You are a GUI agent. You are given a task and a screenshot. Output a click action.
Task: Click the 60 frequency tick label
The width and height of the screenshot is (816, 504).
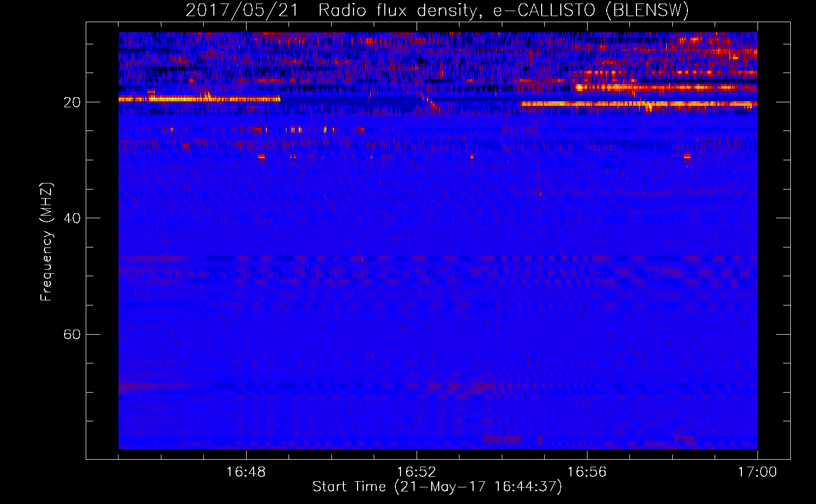pos(72,334)
